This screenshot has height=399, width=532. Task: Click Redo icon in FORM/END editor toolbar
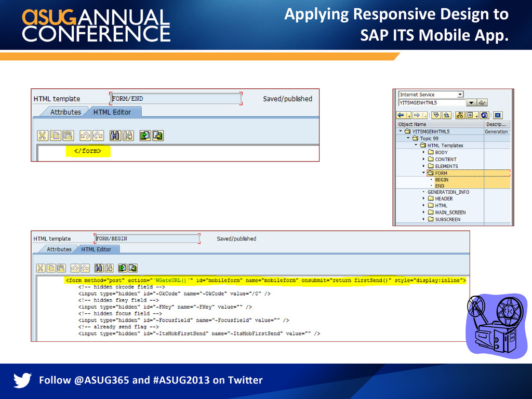pyautogui.click(x=98, y=136)
